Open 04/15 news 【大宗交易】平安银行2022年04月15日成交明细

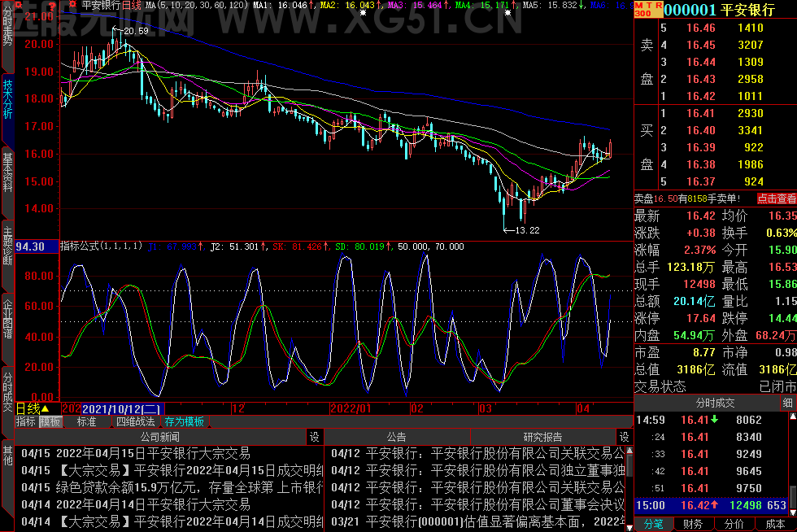tap(190, 470)
